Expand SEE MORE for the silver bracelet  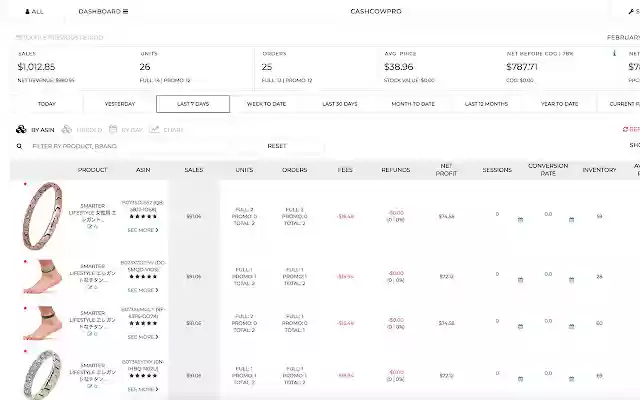(x=143, y=389)
